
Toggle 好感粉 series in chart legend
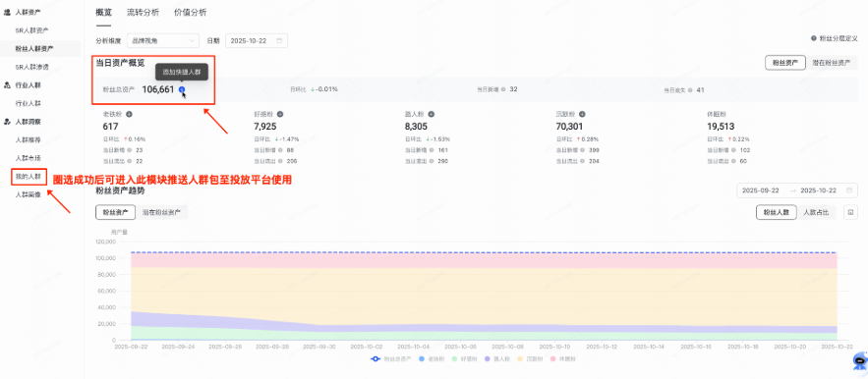(463, 359)
